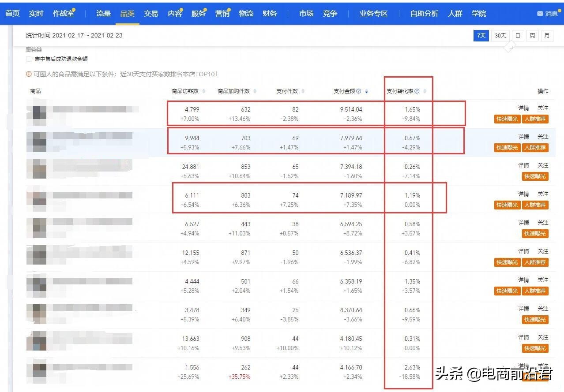Click the help icon beside 支付金额 header
Image resolution: width=564 pixels, height=392 pixels.
[x=359, y=91]
